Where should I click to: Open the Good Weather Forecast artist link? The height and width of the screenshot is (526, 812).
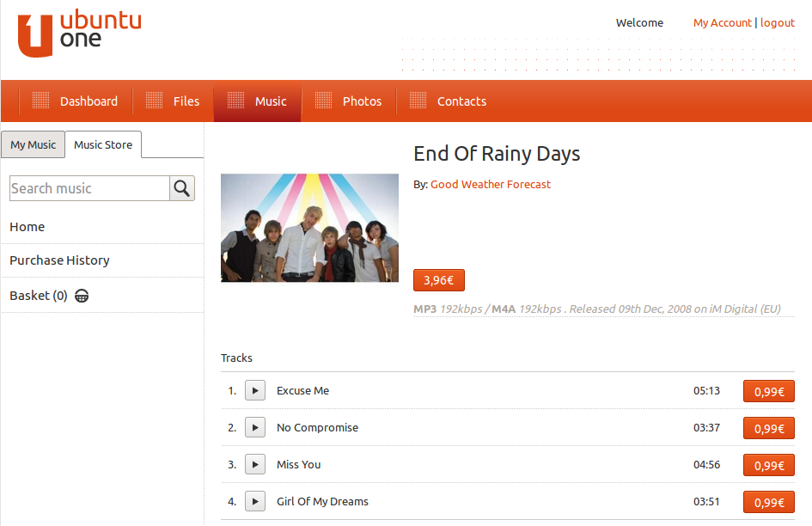(x=490, y=184)
